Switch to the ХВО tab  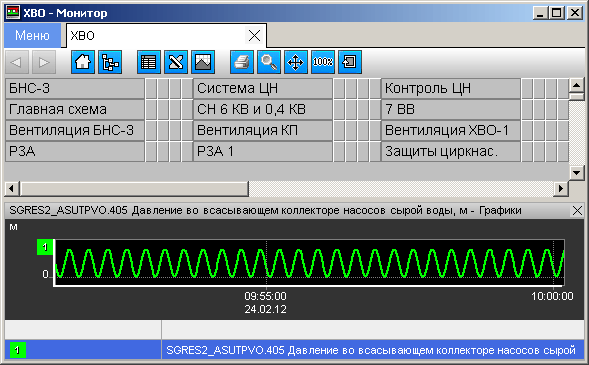tap(156, 36)
